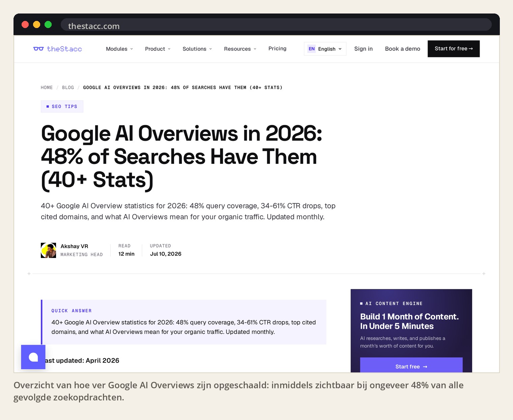Click the SEO TIPS category tag

tap(62, 106)
